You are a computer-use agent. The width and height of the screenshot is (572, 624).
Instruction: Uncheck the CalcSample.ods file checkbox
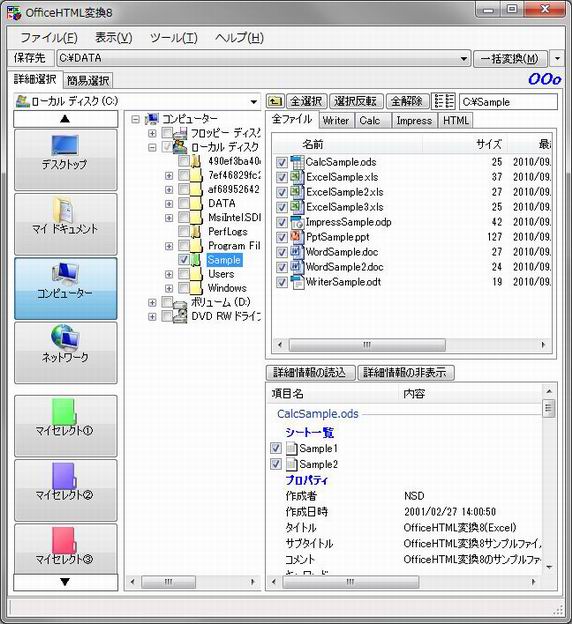click(281, 162)
